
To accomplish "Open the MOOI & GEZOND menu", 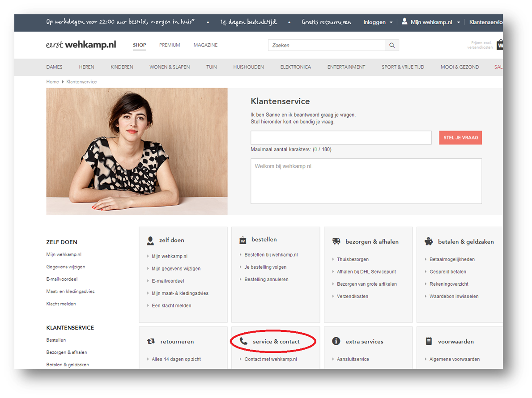I will 460,67.
